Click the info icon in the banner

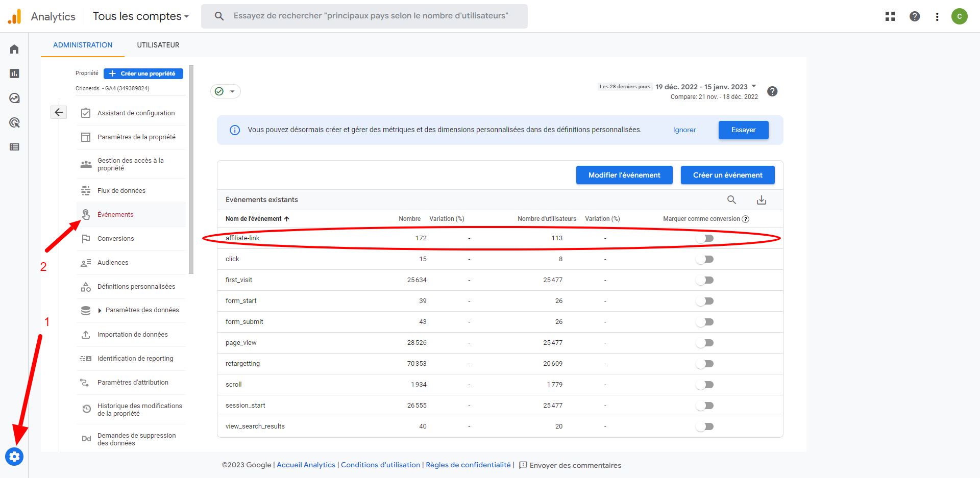tap(235, 130)
